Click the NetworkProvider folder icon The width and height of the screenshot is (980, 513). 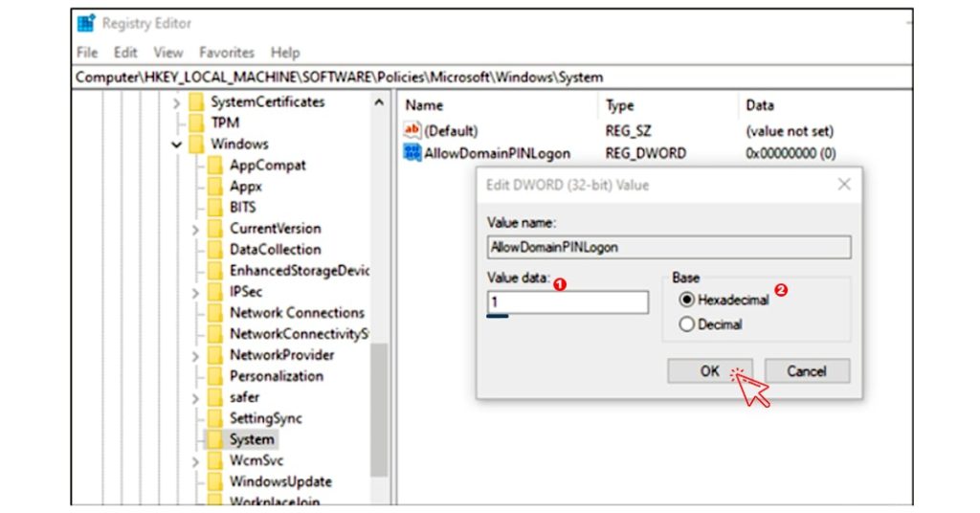[215, 355]
